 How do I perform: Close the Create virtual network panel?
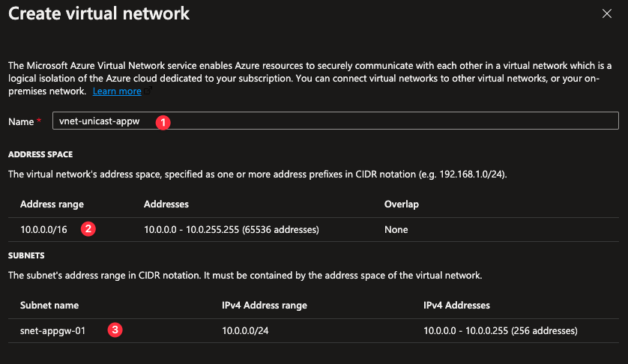(606, 13)
